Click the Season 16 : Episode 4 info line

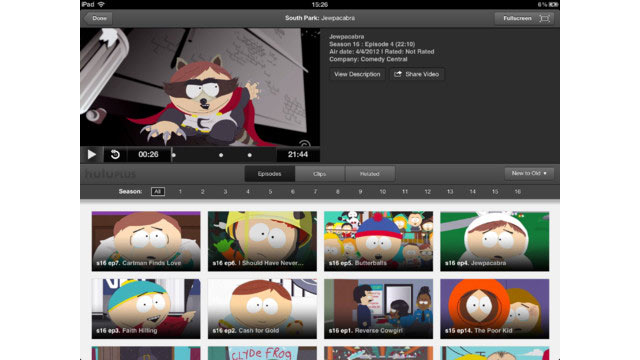click(x=372, y=44)
